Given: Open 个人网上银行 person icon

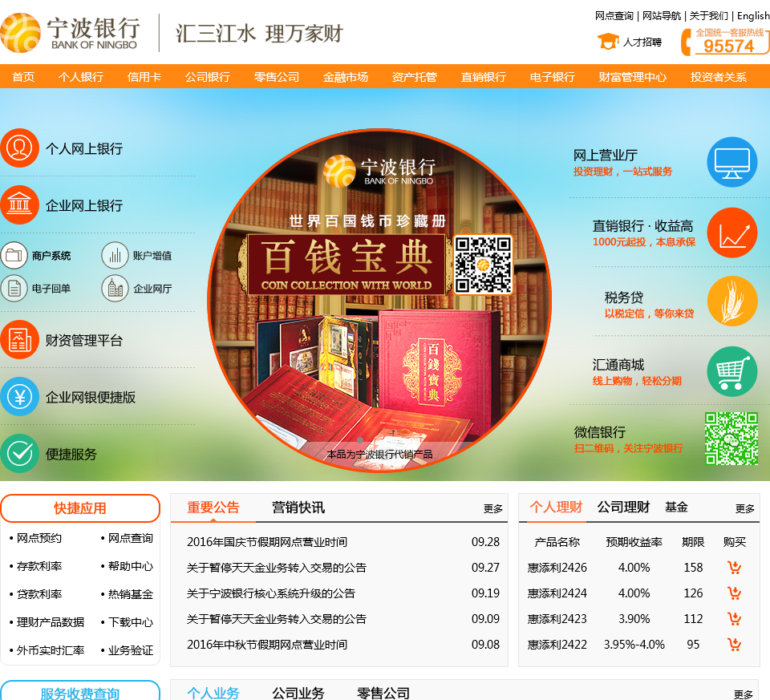Looking at the screenshot, I should tap(19, 148).
